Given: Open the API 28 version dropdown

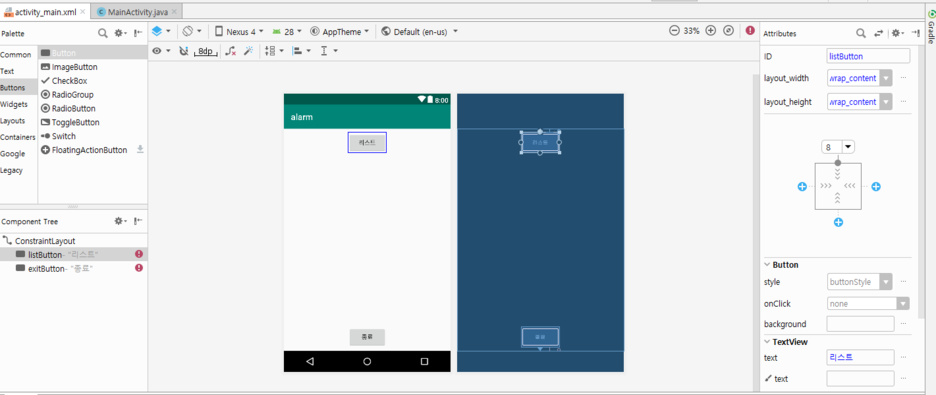Looking at the screenshot, I should click(x=287, y=32).
